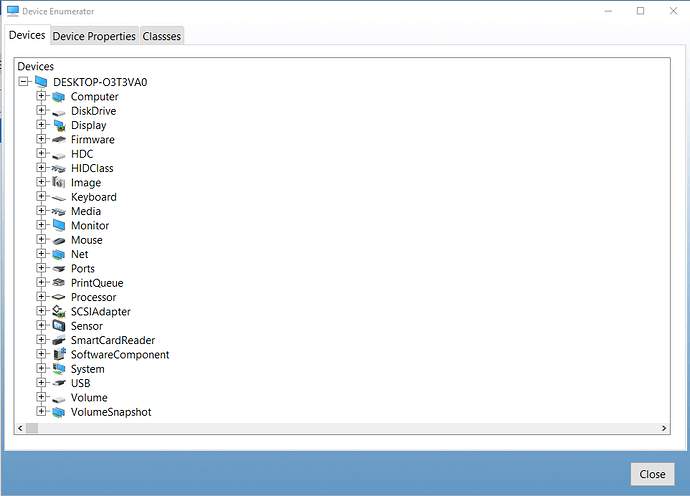The width and height of the screenshot is (690, 496).
Task: Select the VolumeSnapshot tree item
Action: click(x=111, y=412)
